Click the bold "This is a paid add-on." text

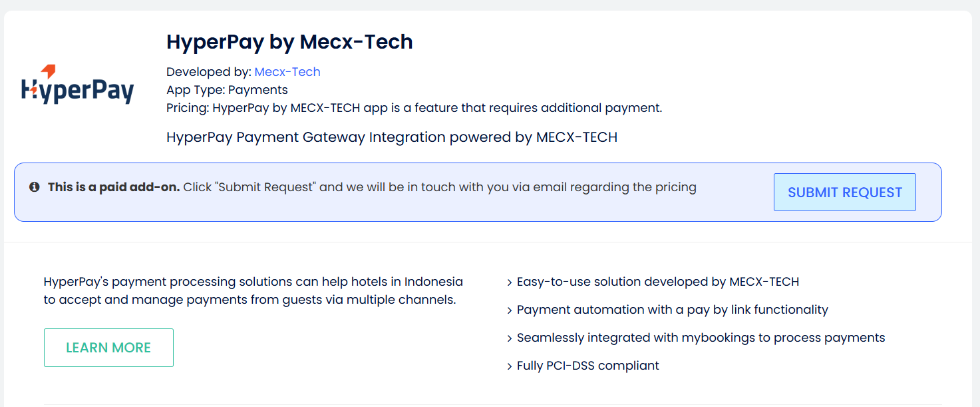click(114, 187)
